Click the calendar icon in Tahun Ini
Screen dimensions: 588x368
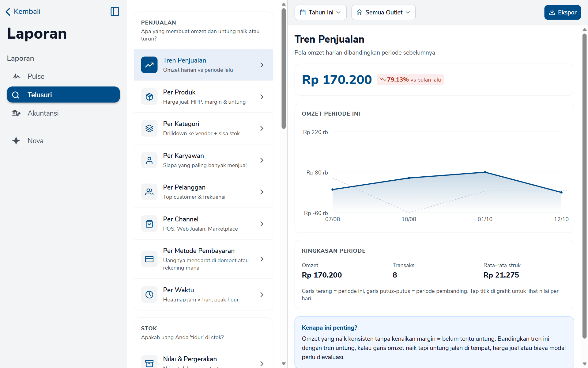pos(303,13)
